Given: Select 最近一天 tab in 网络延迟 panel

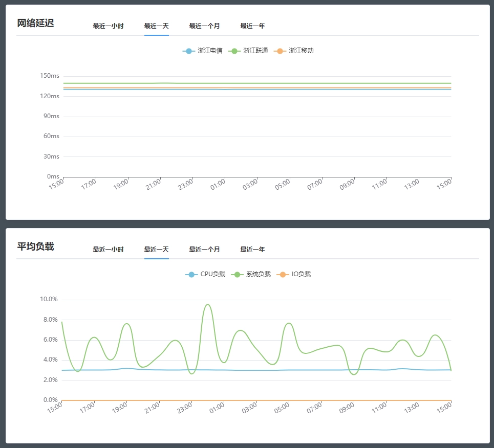Looking at the screenshot, I should [156, 26].
